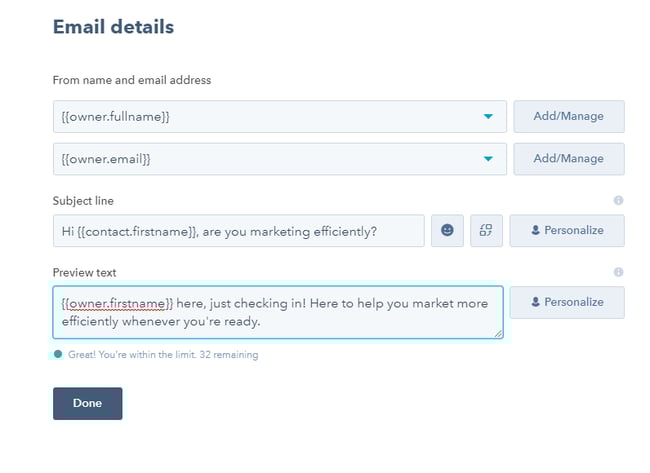The height and width of the screenshot is (473, 650).
Task: Click into the Subject line input field
Action: click(238, 230)
